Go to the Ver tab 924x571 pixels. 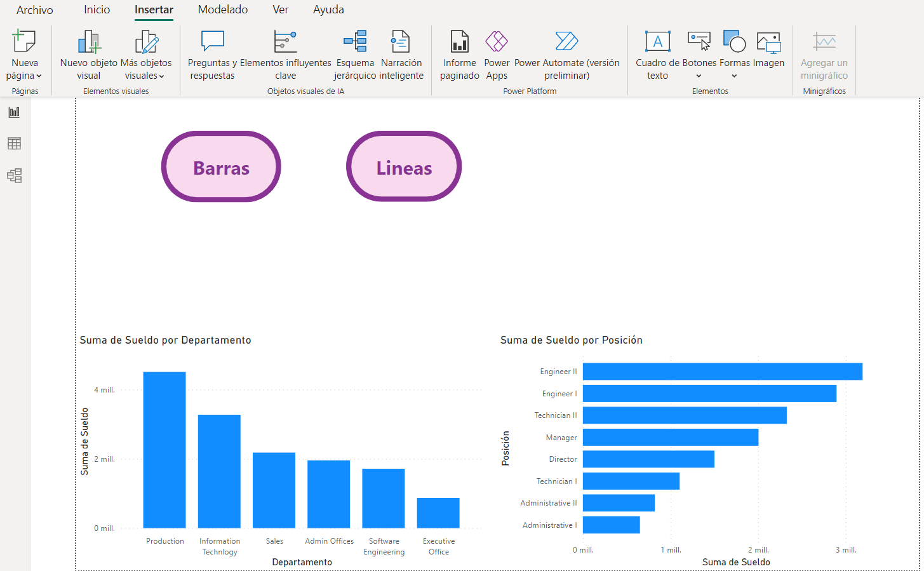point(281,10)
